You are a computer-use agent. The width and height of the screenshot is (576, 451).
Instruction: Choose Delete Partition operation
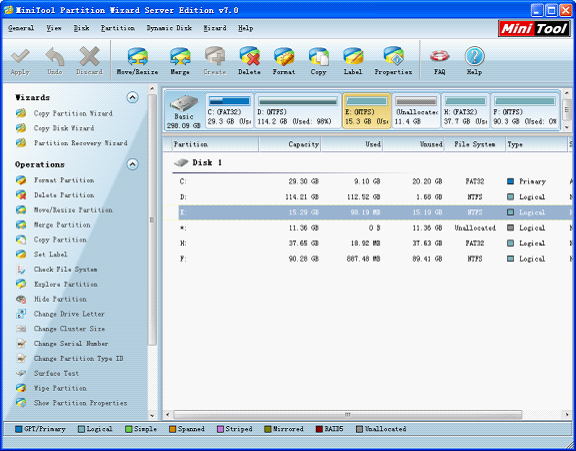tap(64, 195)
